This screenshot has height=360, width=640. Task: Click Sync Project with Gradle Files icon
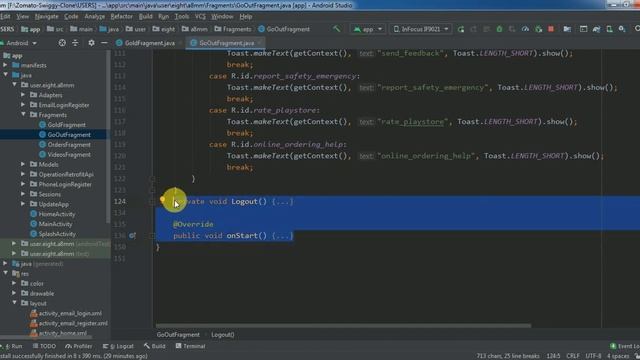(x=596, y=29)
